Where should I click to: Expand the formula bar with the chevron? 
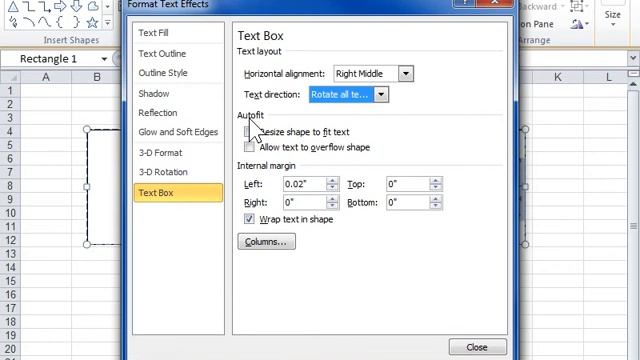pos(633,58)
